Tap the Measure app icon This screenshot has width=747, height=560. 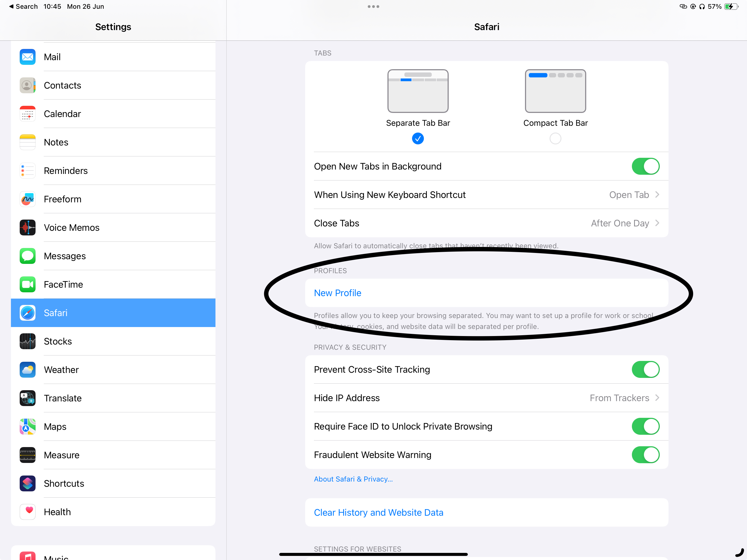[27, 455]
